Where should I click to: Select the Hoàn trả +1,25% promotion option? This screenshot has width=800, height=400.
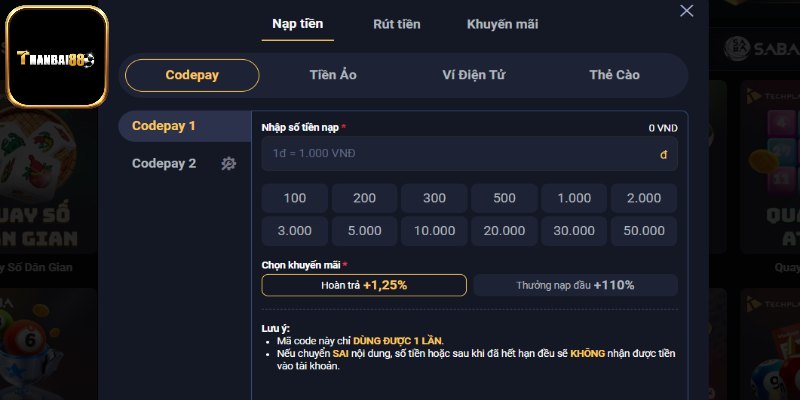(x=364, y=285)
